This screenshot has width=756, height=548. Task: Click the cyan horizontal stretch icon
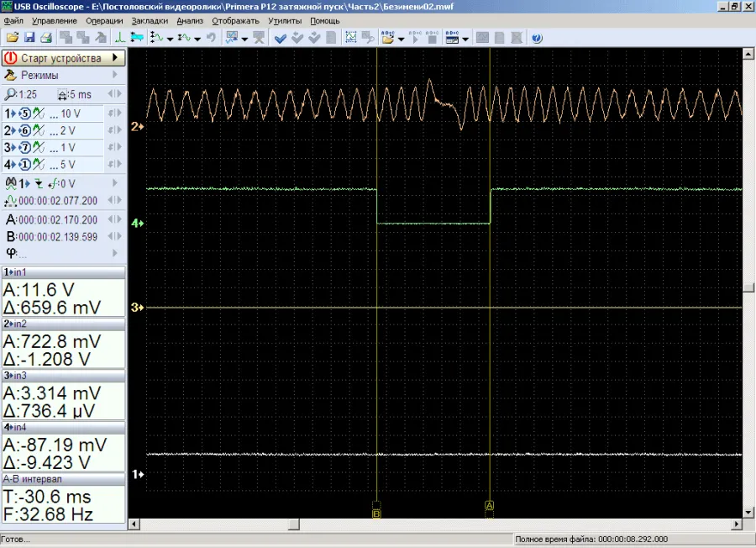(x=137, y=38)
